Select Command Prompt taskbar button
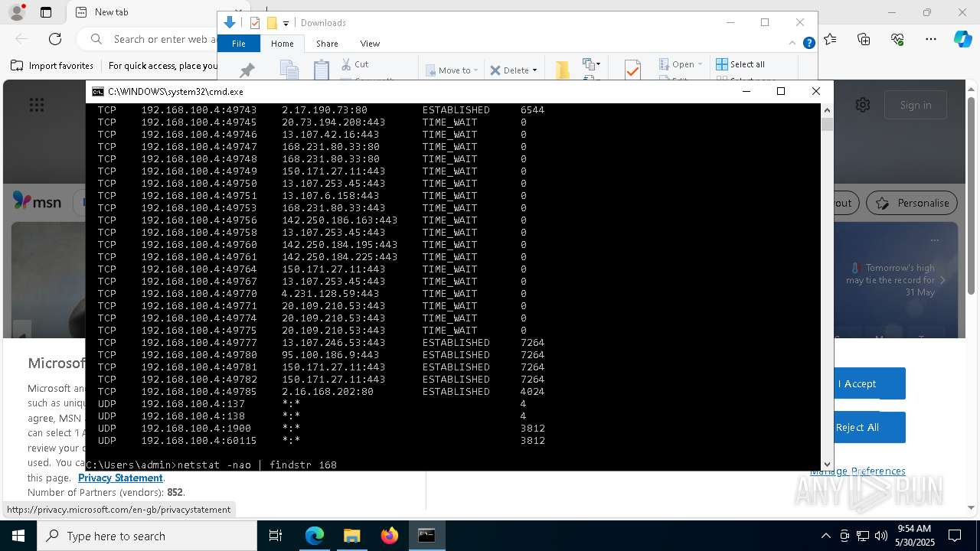 point(426,536)
